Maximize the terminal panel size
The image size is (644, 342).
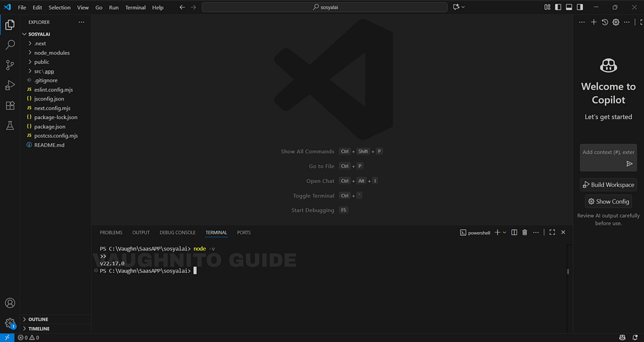(552, 233)
